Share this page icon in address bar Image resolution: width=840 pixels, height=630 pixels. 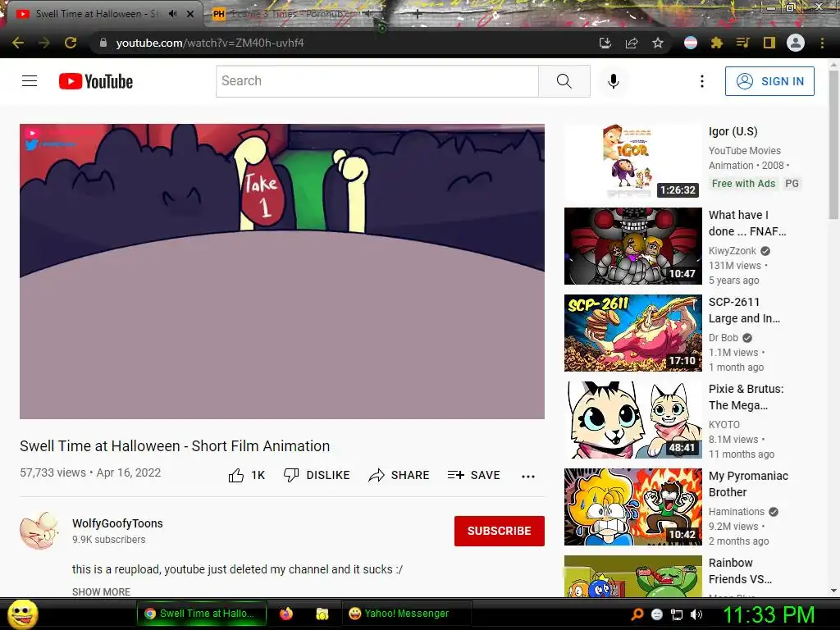coord(632,43)
